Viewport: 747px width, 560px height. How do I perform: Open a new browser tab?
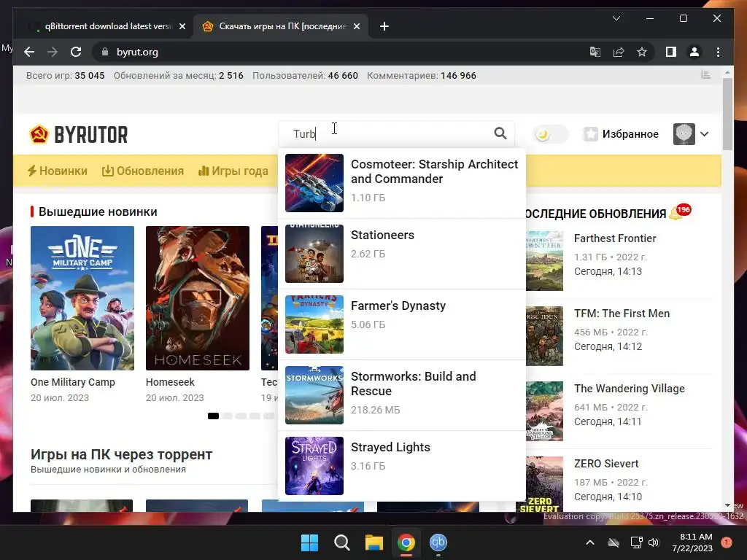384,27
